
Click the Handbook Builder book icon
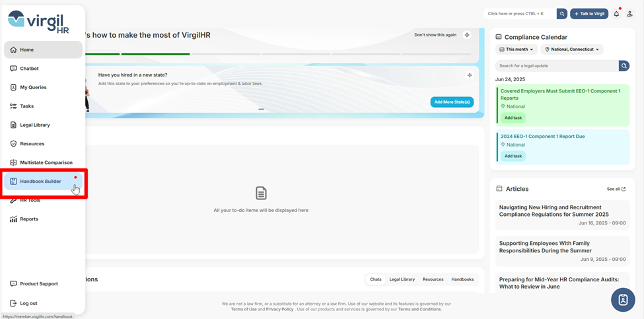tap(13, 182)
